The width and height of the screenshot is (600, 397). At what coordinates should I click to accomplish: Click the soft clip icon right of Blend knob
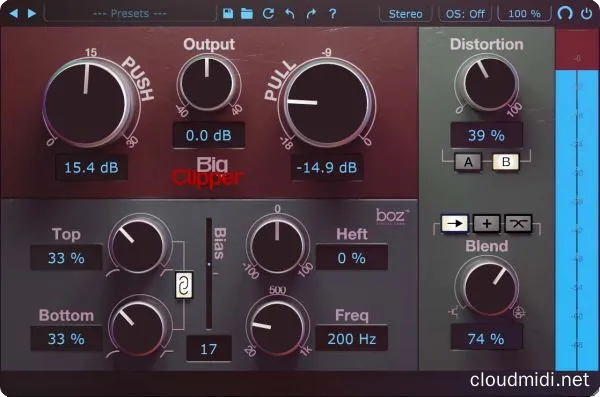click(x=519, y=313)
